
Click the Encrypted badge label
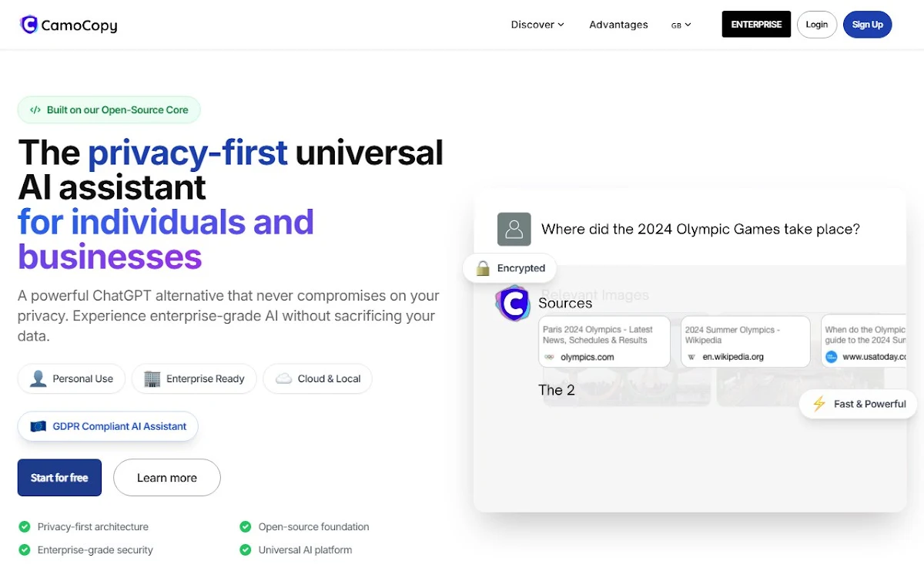pyautogui.click(x=521, y=268)
